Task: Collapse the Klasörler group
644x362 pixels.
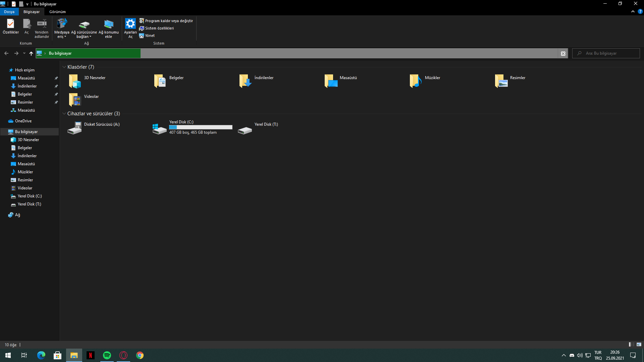Action: click(64, 67)
